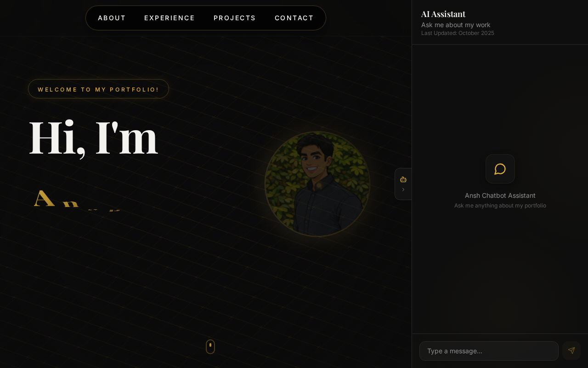Go to the Experience nav item

click(x=170, y=18)
